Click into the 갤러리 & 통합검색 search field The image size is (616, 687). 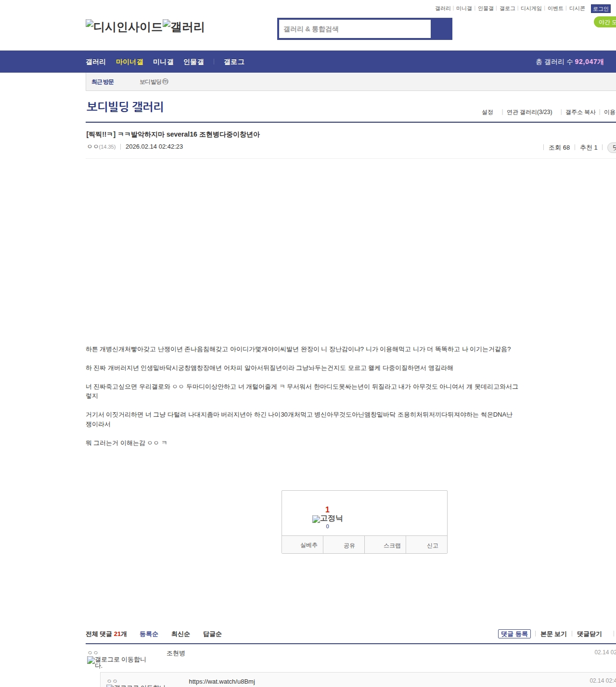click(355, 29)
